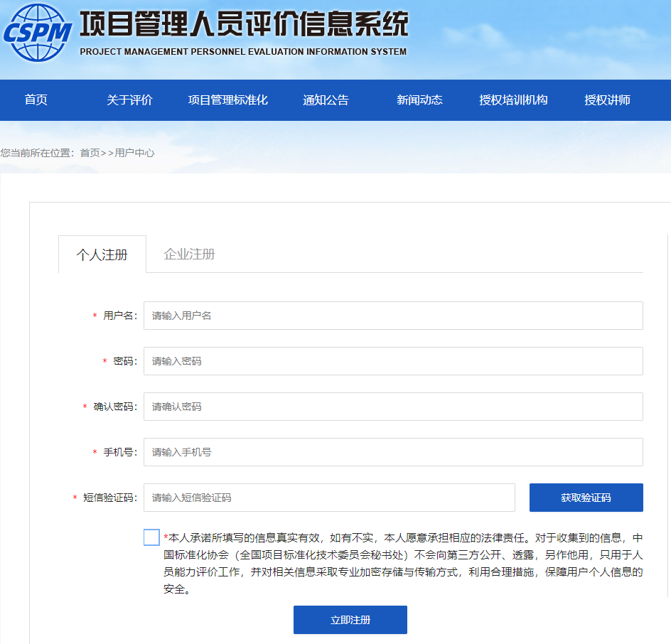Click the CSPM globe logo
This screenshot has height=644, width=671.
38,32
